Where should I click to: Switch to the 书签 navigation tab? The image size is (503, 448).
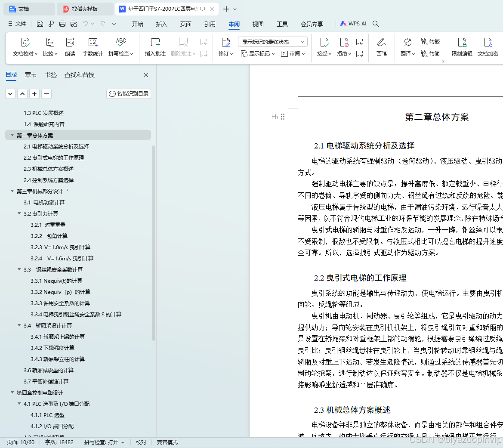click(51, 75)
